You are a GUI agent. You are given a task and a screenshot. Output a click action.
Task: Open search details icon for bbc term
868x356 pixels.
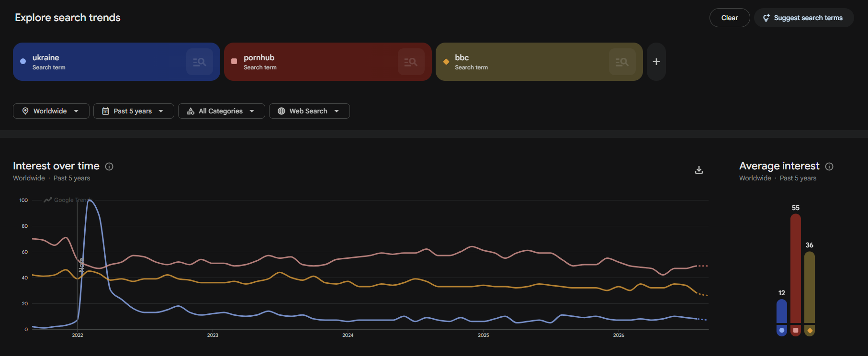tap(622, 62)
